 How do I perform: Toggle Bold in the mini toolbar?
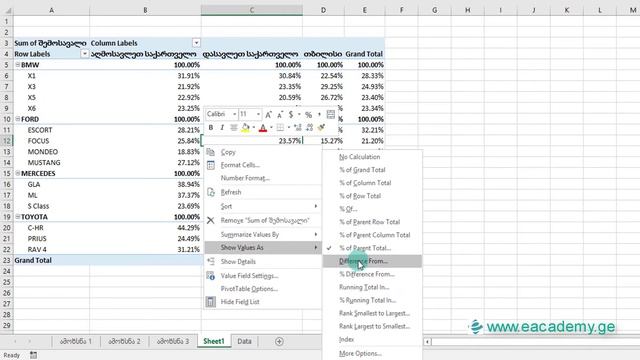[x=211, y=128]
